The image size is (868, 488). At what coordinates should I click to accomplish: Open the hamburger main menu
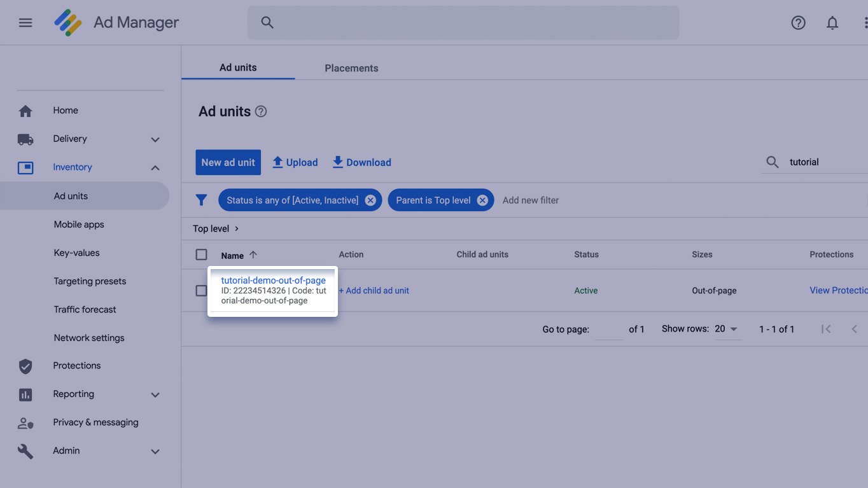click(25, 23)
